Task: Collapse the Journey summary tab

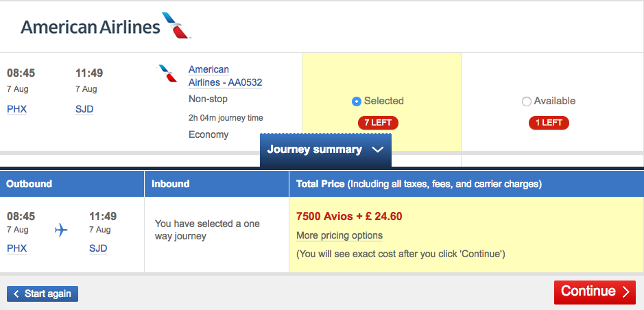Action: (325, 150)
